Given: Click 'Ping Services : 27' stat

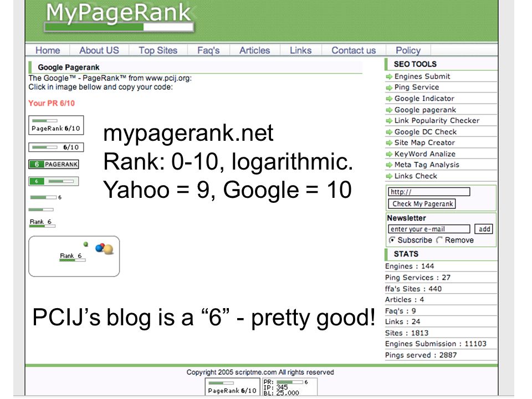Looking at the screenshot, I should tap(418, 277).
